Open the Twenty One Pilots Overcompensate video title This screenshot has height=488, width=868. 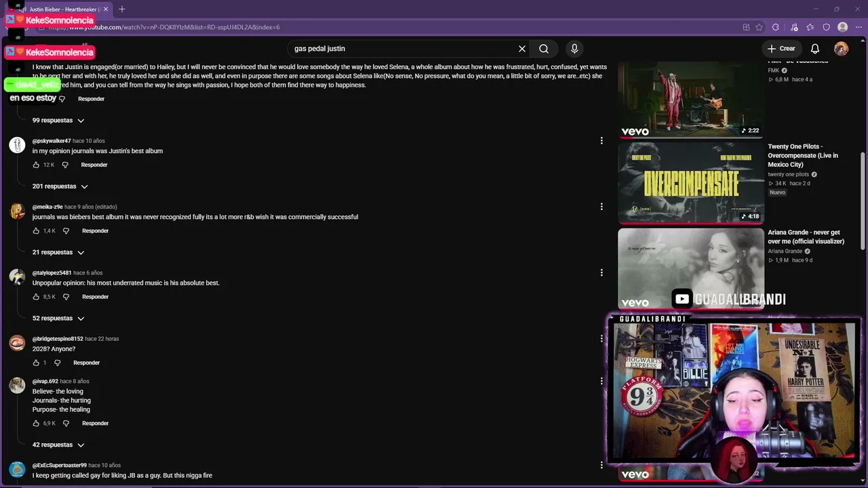(x=803, y=155)
